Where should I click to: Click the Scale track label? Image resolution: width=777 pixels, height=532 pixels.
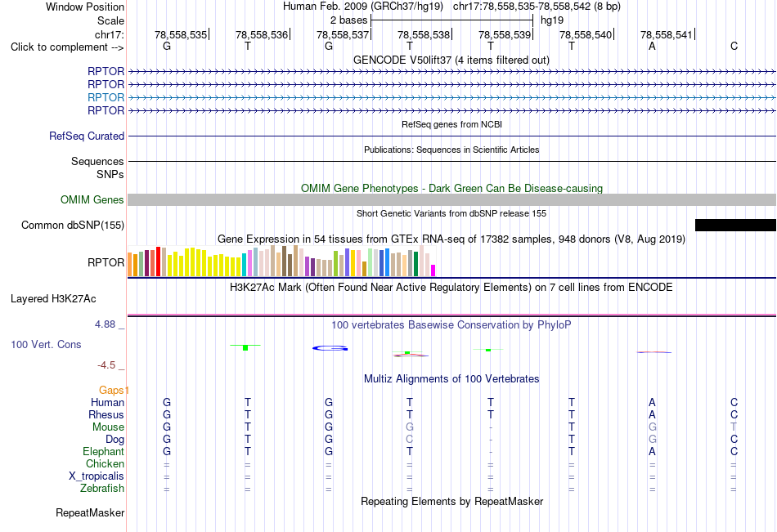(x=110, y=20)
